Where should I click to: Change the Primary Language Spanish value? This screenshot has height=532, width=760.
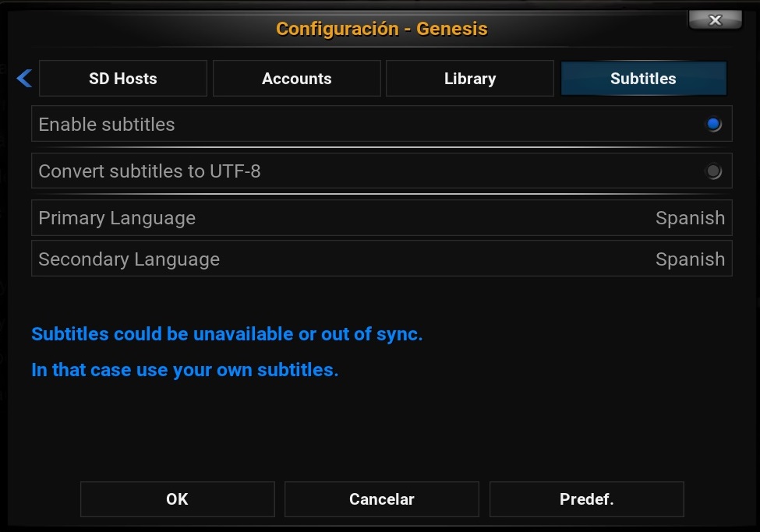(690, 218)
